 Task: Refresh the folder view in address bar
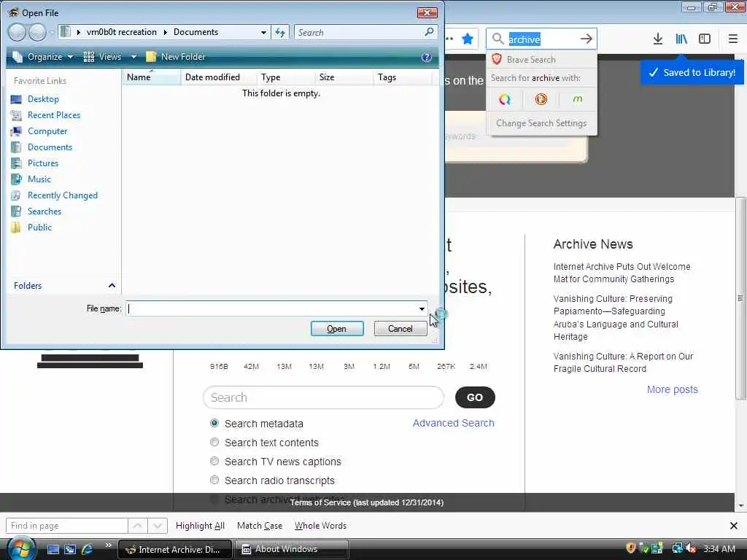coord(280,32)
